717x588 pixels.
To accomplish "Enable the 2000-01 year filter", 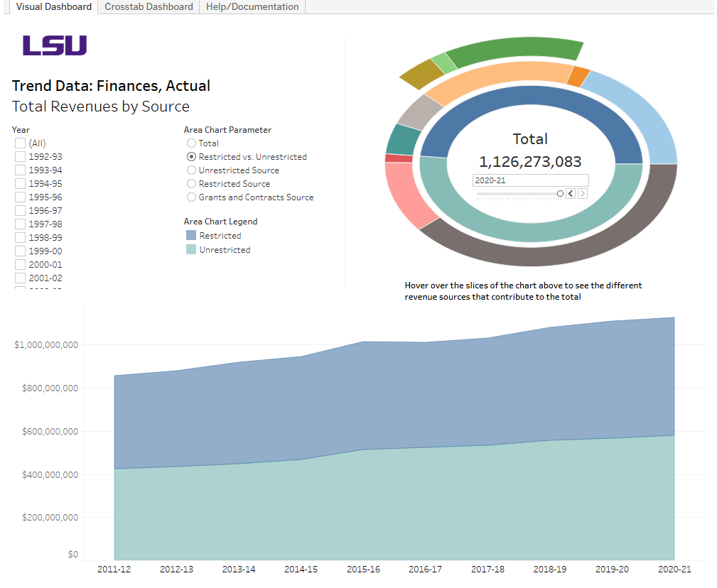I will [x=19, y=264].
